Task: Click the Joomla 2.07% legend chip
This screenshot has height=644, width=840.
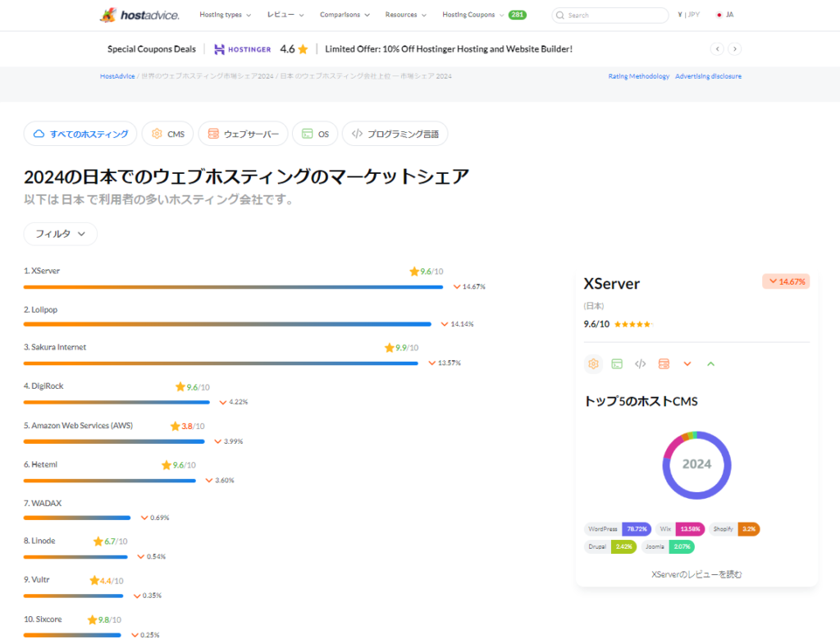Action: coord(668,547)
